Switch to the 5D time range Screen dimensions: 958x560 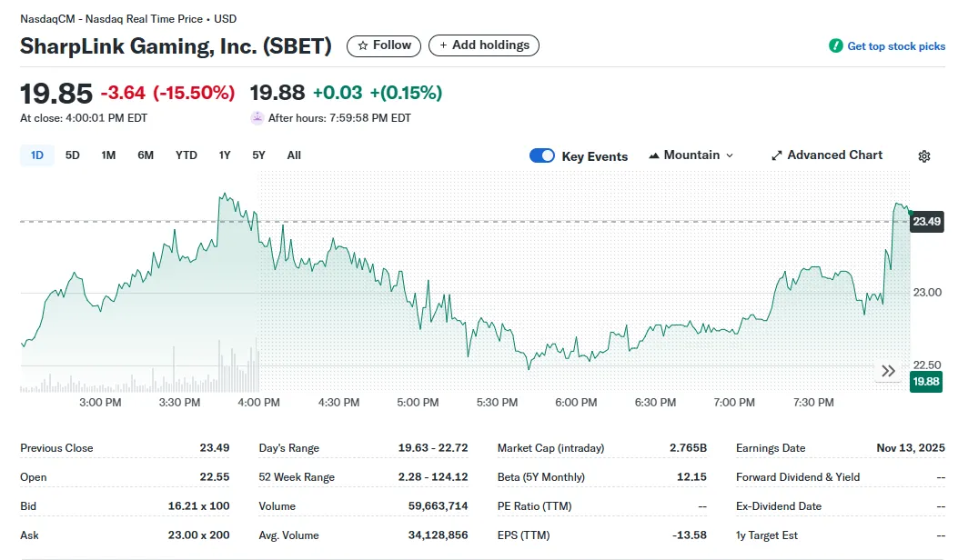pyautogui.click(x=73, y=155)
